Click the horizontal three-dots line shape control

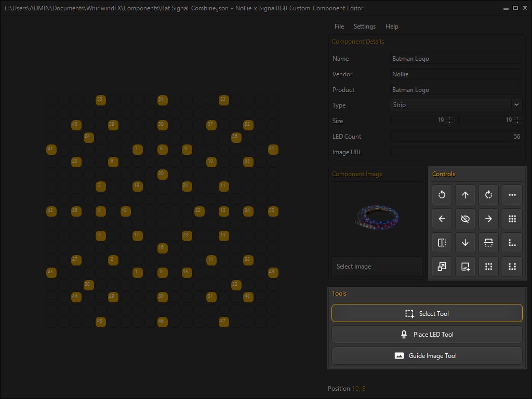512,195
